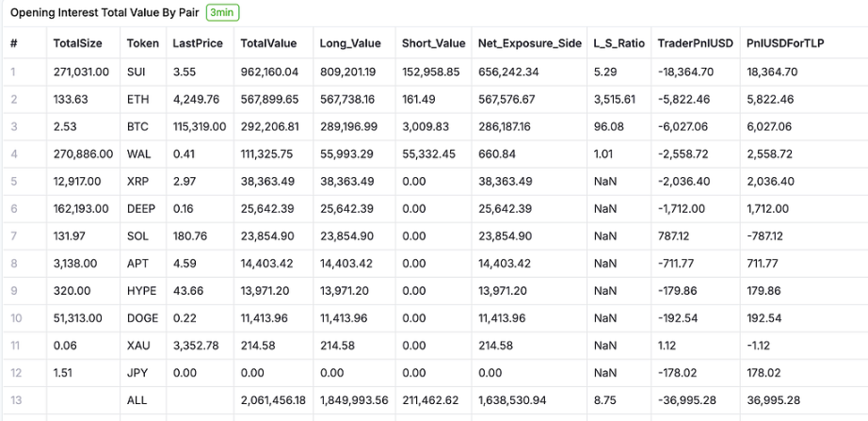Select the HYPE token cell
This screenshot has width=868, height=421.
point(141,291)
